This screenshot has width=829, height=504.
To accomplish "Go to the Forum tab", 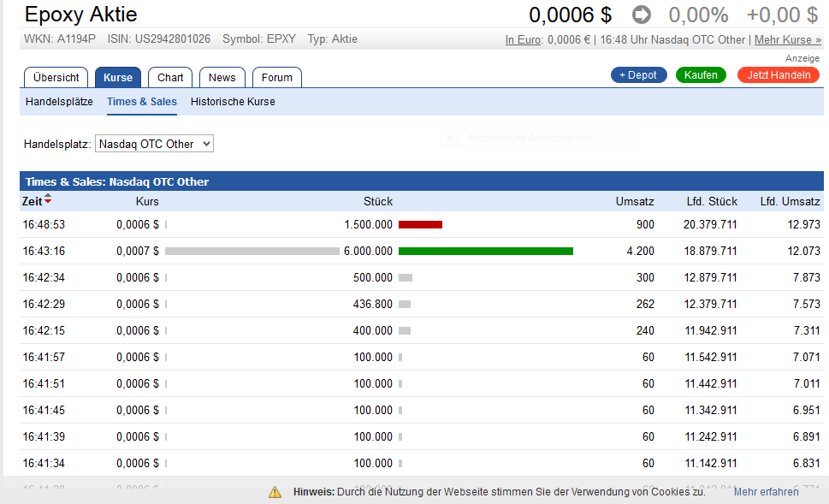I will [277, 77].
